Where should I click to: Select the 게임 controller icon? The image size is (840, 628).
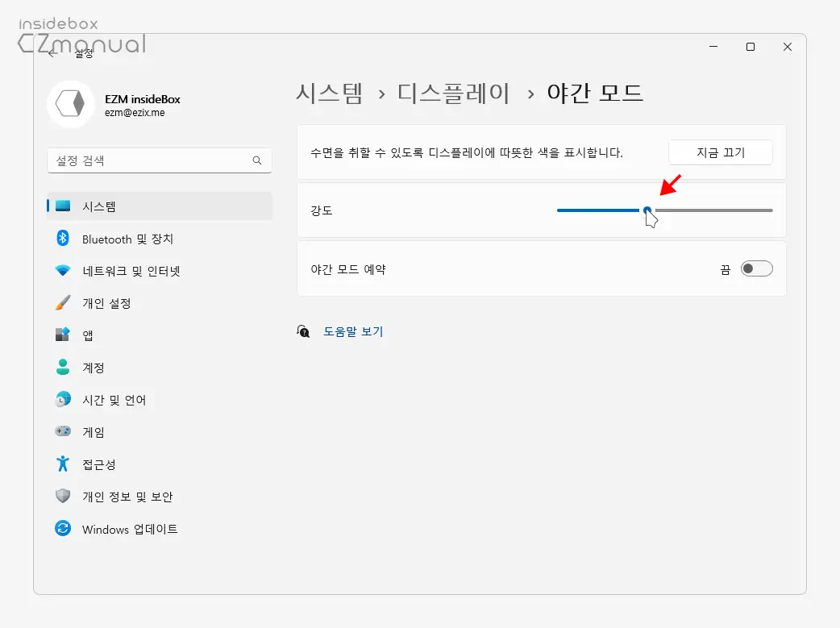tap(63, 432)
